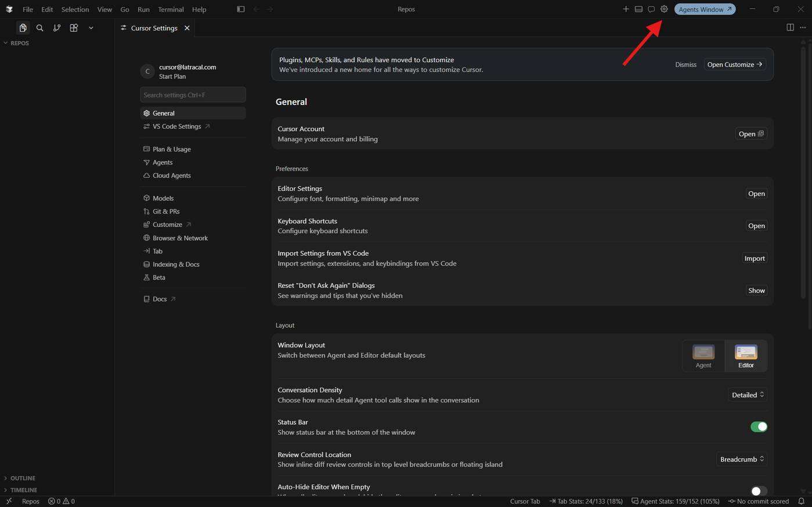The image size is (812, 507).
Task: Disable the Status Bar toggle
Action: click(759, 427)
